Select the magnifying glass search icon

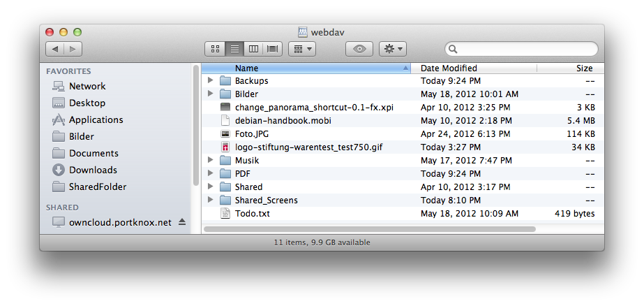point(453,49)
